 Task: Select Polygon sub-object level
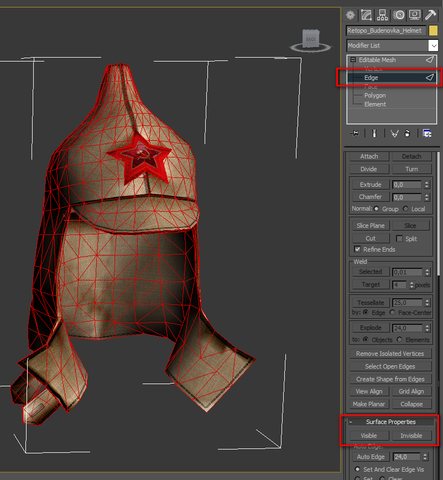click(375, 95)
